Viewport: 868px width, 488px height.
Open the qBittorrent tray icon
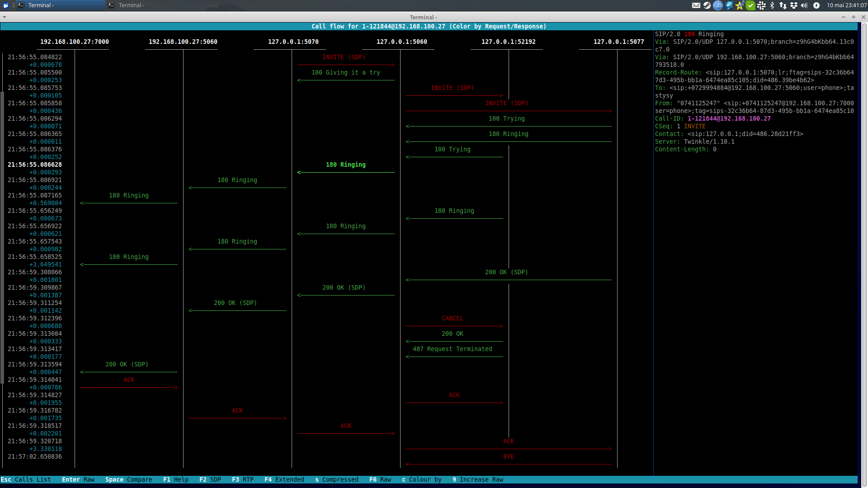coord(718,5)
